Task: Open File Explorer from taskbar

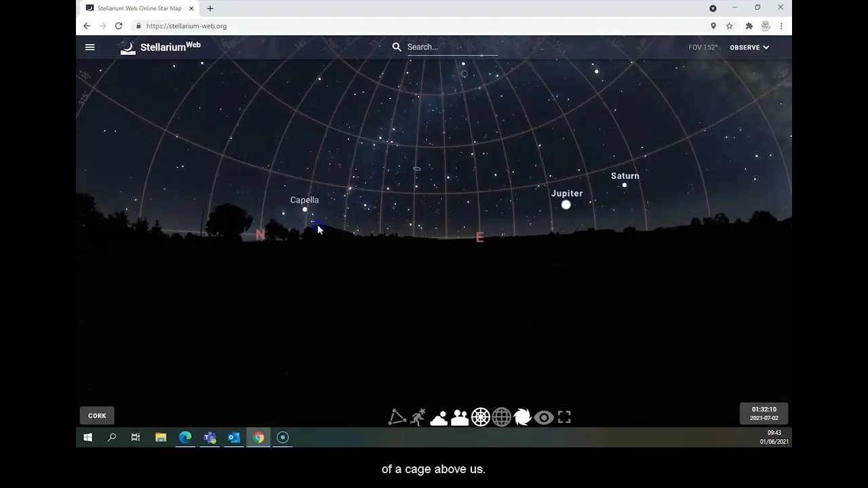Action: click(161, 438)
